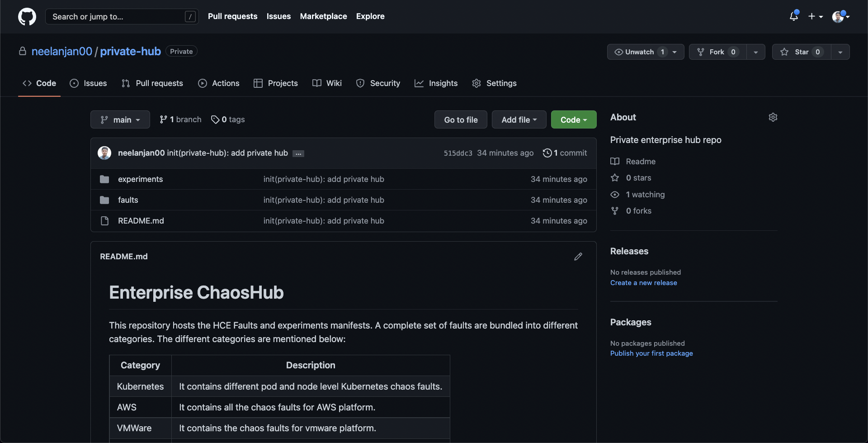This screenshot has width=868, height=443.
Task: Expand the commit message ellipsis
Action: click(x=298, y=153)
